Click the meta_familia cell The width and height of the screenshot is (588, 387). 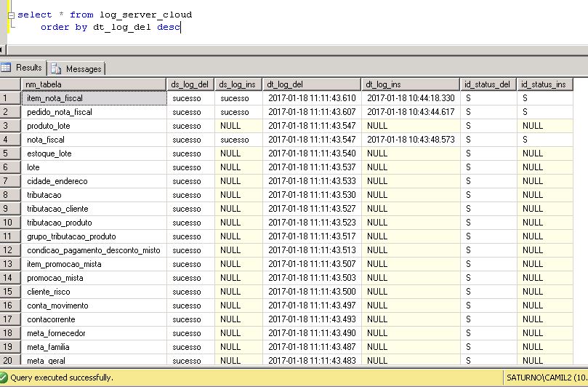pos(94,347)
